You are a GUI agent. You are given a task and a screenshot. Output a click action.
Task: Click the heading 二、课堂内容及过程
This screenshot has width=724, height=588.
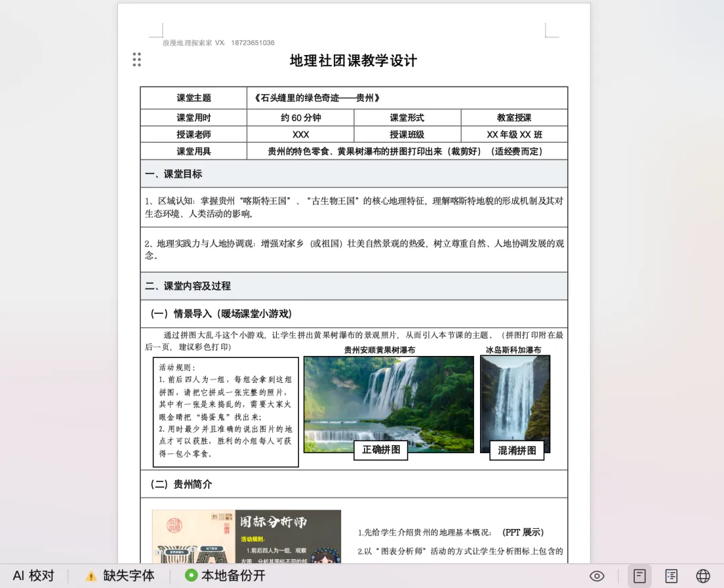click(188, 286)
